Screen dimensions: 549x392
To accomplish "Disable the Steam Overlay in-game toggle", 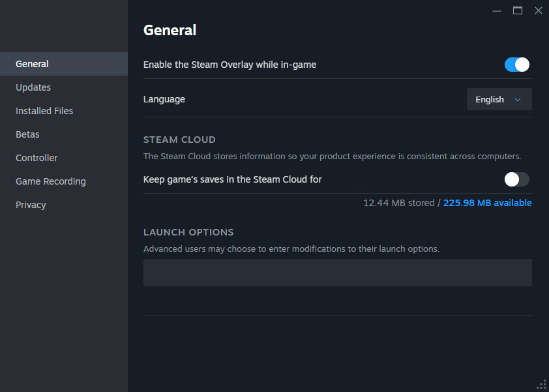I will pos(516,65).
